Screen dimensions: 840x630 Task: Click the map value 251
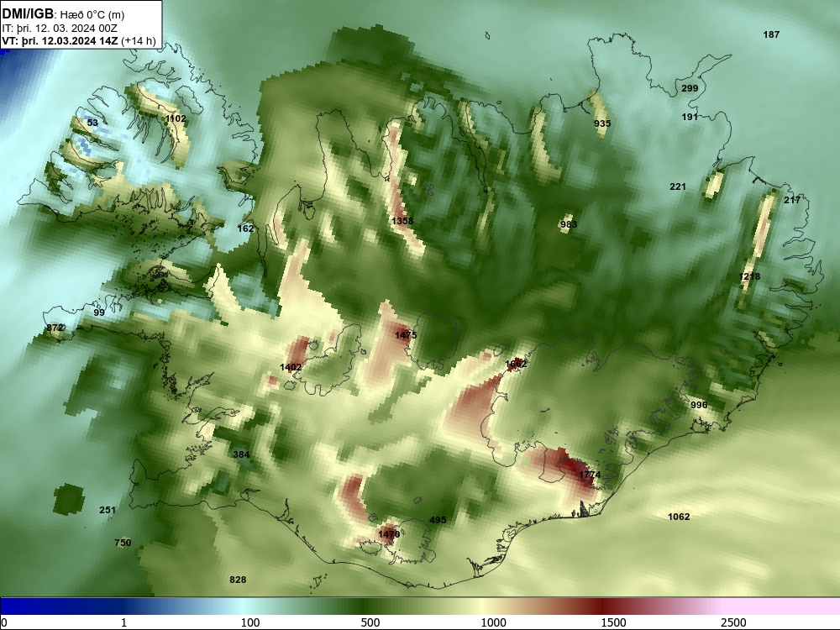click(x=108, y=511)
